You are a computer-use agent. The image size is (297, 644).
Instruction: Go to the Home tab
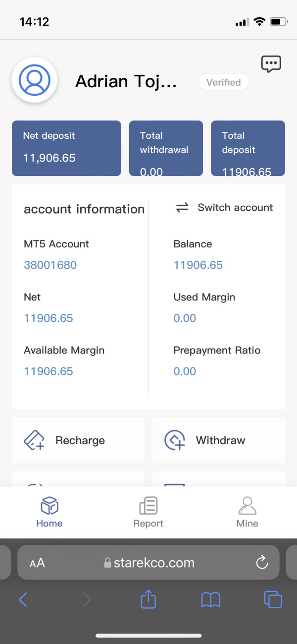pos(49,513)
